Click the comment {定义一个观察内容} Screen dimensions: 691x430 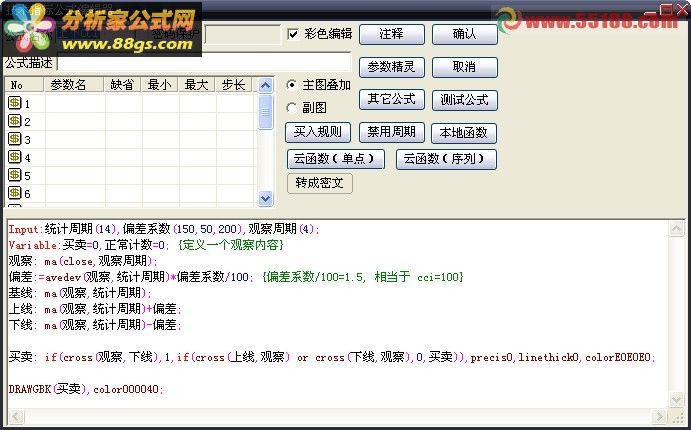231,245
